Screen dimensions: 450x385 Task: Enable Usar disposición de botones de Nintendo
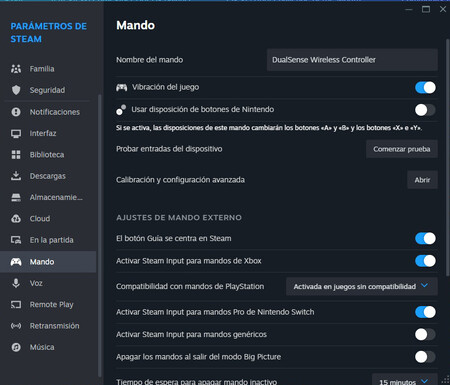tap(425, 110)
